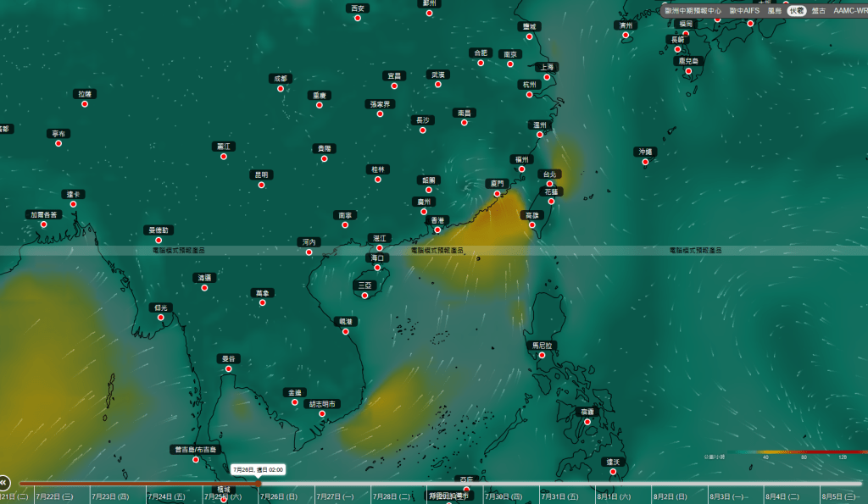Jump to 8月3日 (一) on the timeline
This screenshot has height=504, width=868.
[x=727, y=496]
